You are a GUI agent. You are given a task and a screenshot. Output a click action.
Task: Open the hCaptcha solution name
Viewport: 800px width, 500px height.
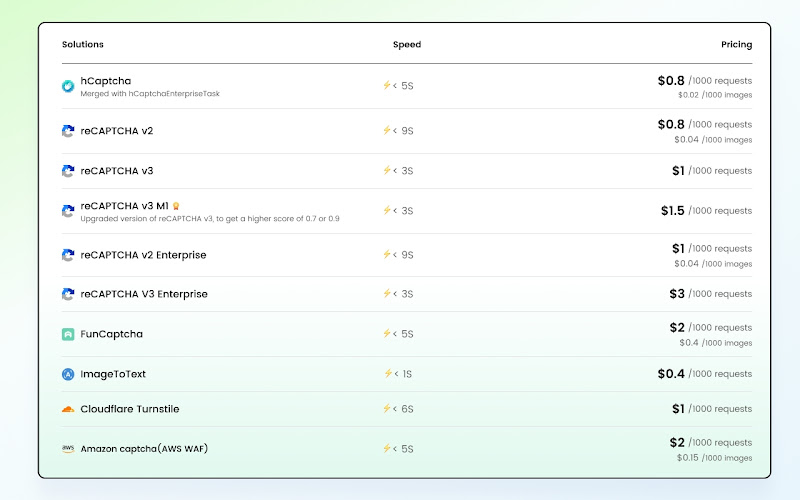click(106, 81)
